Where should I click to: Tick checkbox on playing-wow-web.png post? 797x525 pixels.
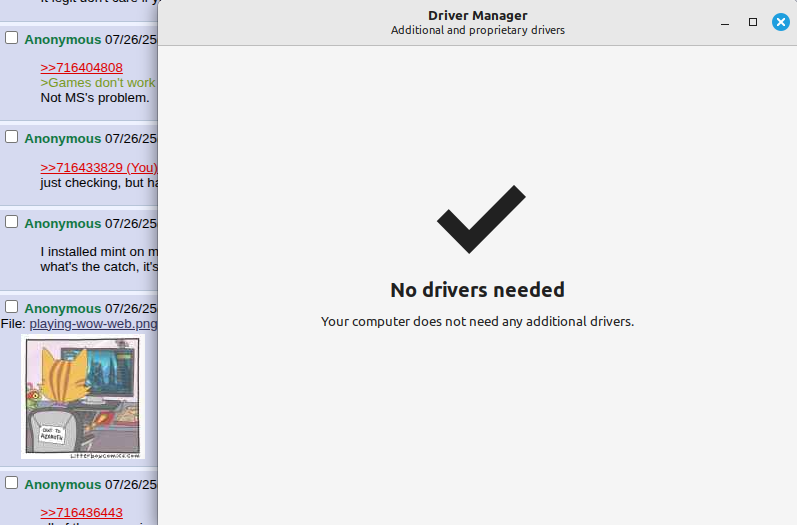(x=12, y=307)
